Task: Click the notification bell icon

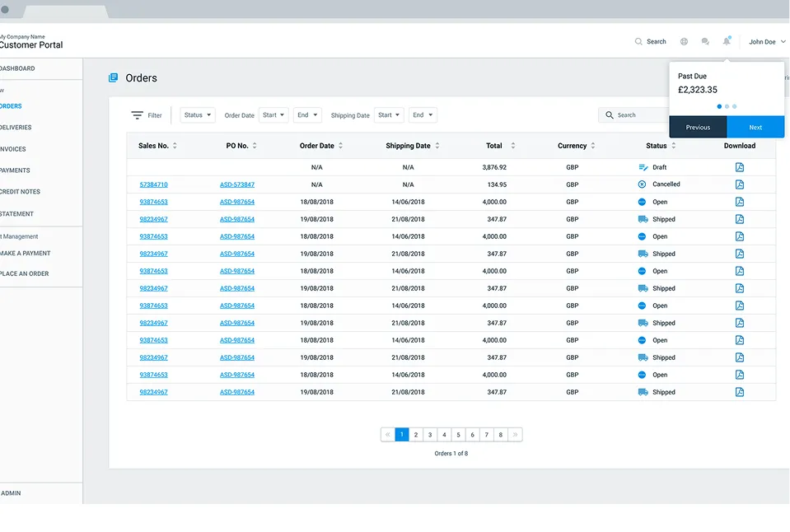Action: [x=727, y=41]
